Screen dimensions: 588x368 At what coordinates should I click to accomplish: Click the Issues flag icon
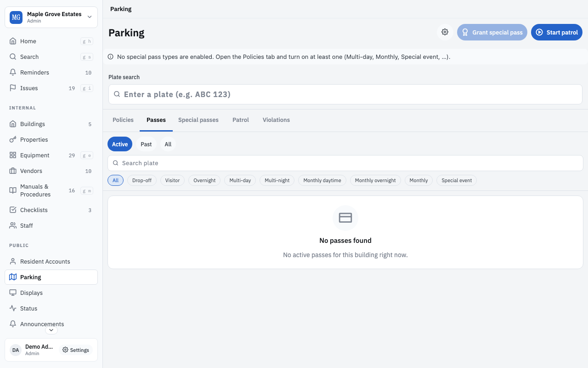[x=13, y=88]
